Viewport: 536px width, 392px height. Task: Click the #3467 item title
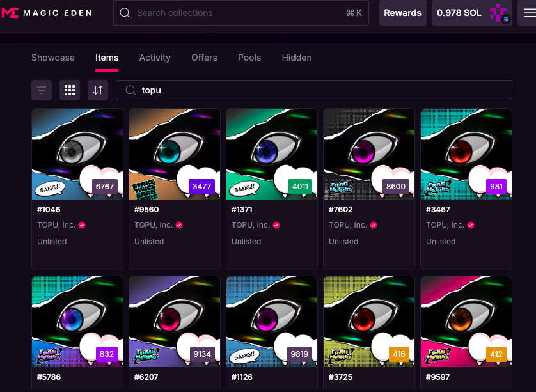438,210
